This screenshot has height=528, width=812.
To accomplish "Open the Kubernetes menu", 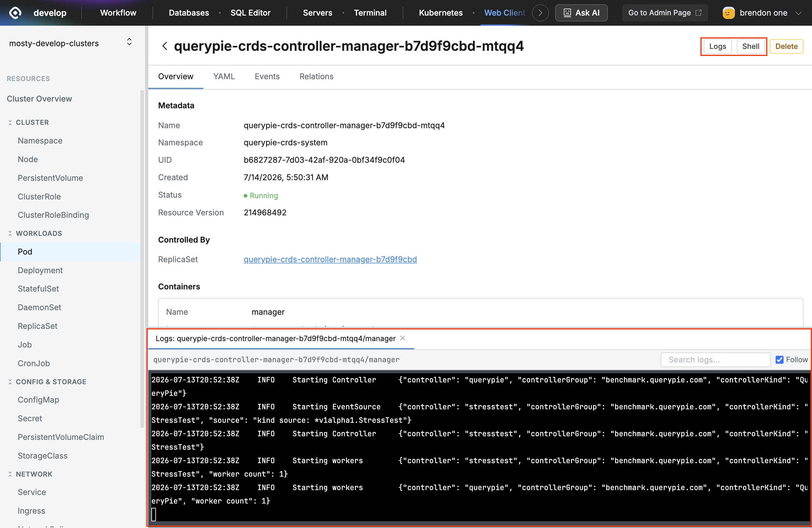I will (441, 13).
